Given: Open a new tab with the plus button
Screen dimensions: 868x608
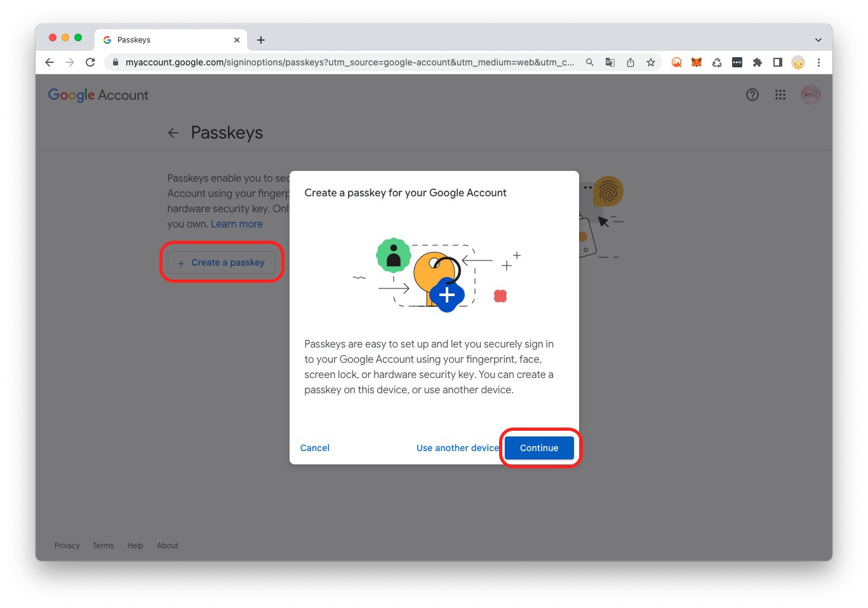Looking at the screenshot, I should coord(261,40).
